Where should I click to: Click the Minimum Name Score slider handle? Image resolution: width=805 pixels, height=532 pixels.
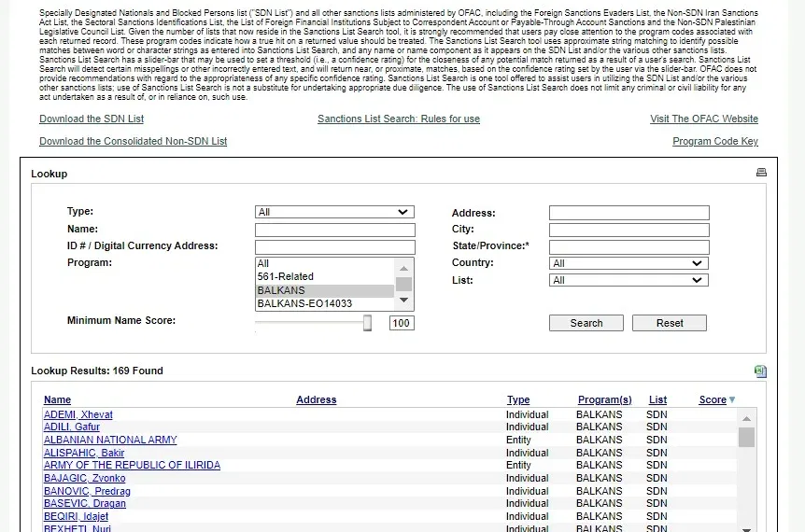367,323
